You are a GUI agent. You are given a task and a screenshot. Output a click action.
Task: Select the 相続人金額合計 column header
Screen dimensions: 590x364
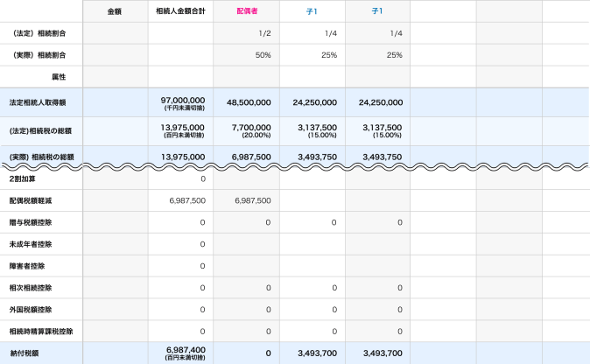180,11
